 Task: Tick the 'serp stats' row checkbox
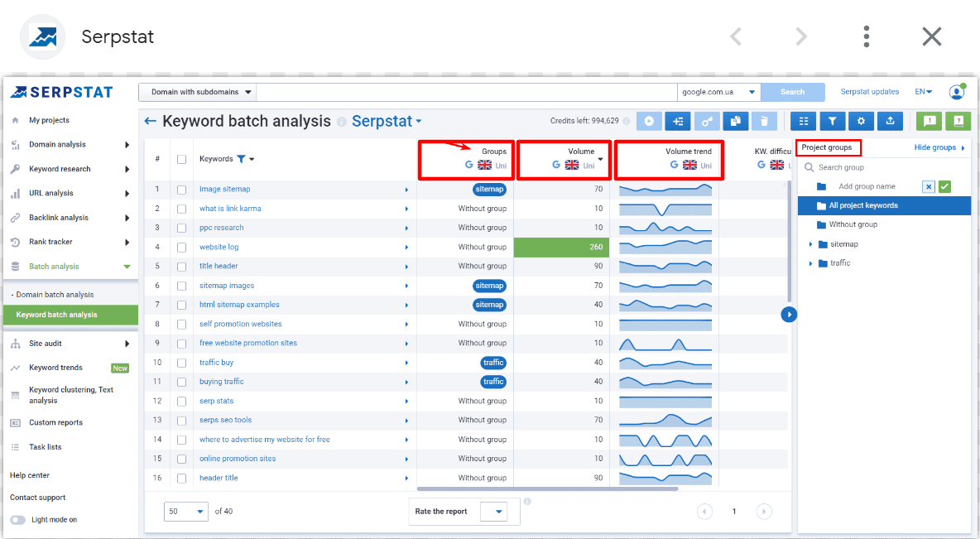(x=182, y=402)
